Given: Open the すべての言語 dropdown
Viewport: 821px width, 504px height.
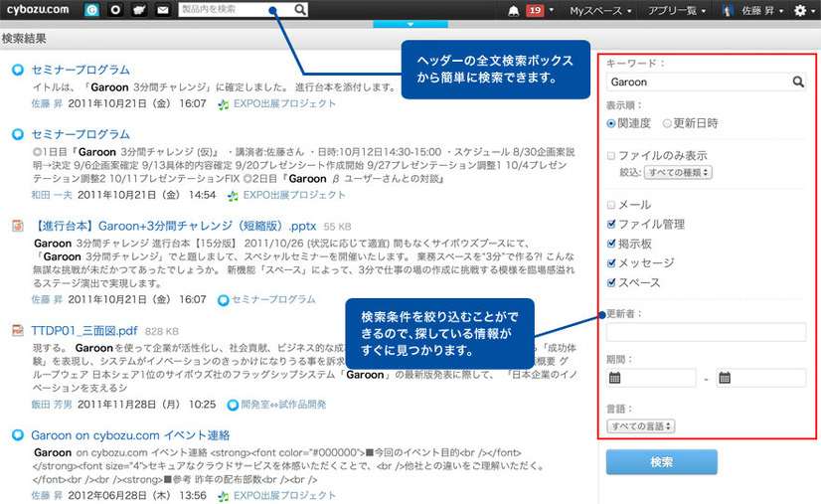Looking at the screenshot, I should [641, 425].
